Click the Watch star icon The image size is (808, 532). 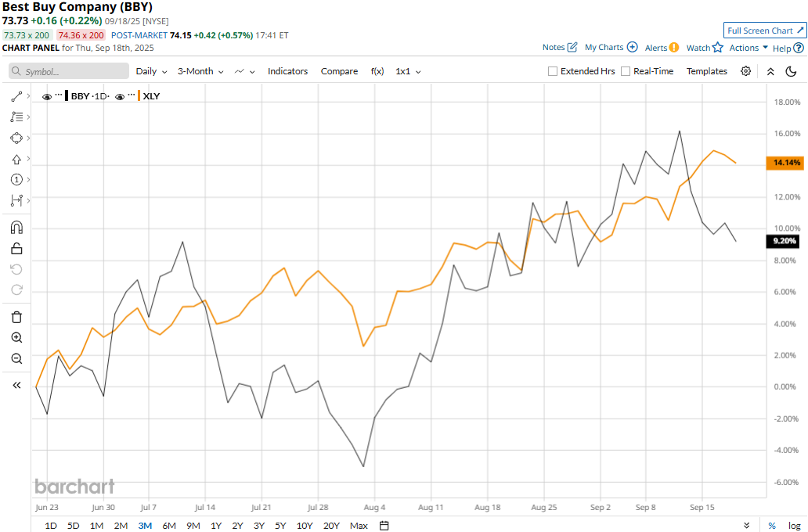pyautogui.click(x=718, y=48)
